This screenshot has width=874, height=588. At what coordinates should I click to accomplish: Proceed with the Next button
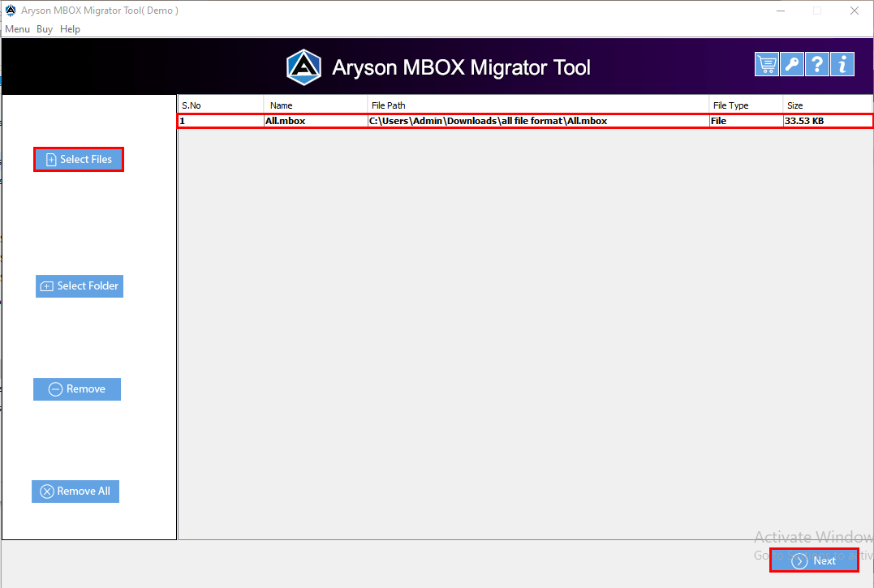814,560
